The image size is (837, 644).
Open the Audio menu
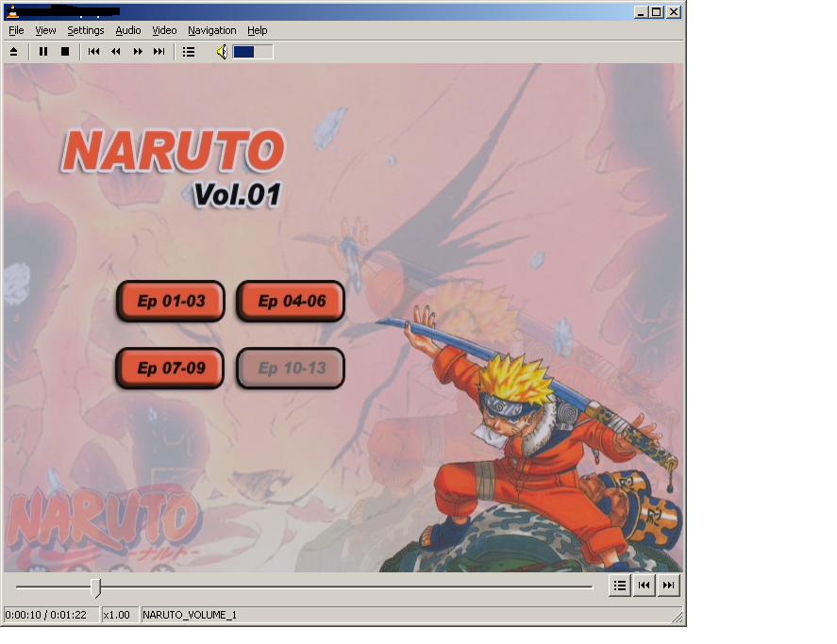click(128, 30)
